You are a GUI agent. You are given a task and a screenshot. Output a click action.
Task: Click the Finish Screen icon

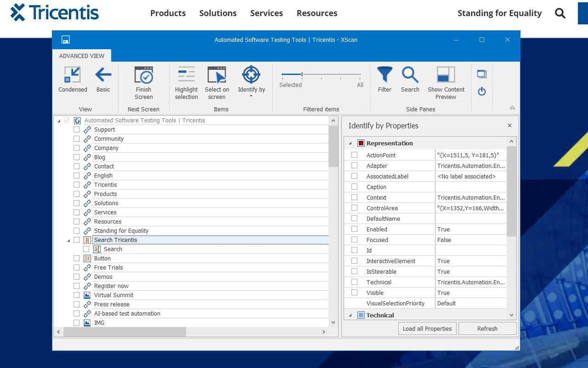143,75
